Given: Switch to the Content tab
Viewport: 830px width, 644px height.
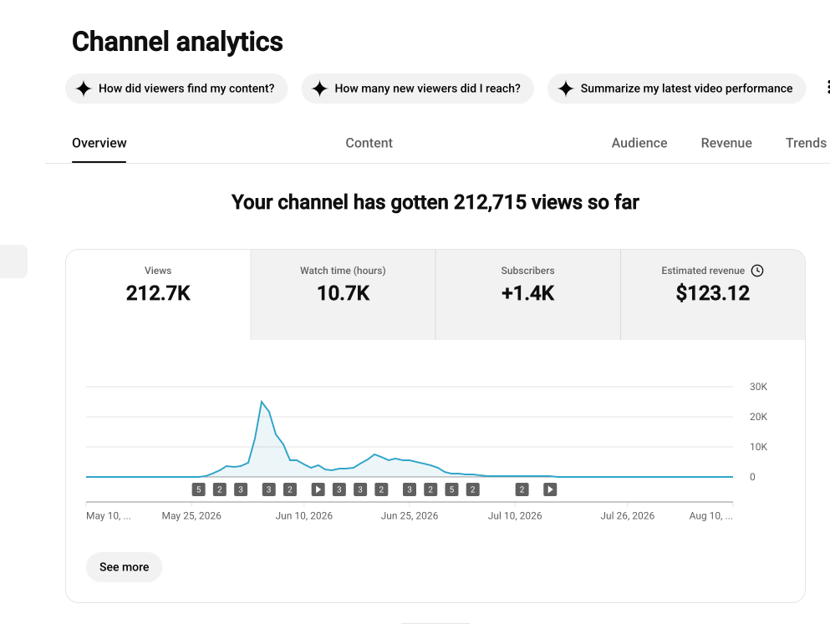Looking at the screenshot, I should point(369,143).
